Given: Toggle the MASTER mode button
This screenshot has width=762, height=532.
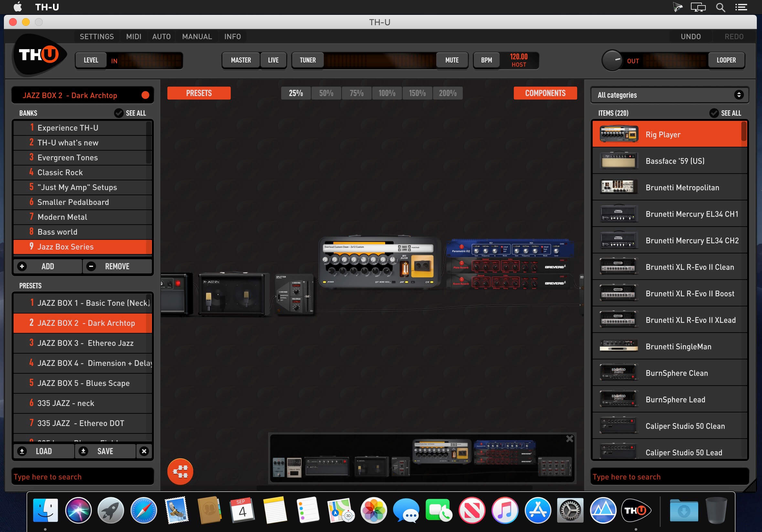Looking at the screenshot, I should point(241,60).
